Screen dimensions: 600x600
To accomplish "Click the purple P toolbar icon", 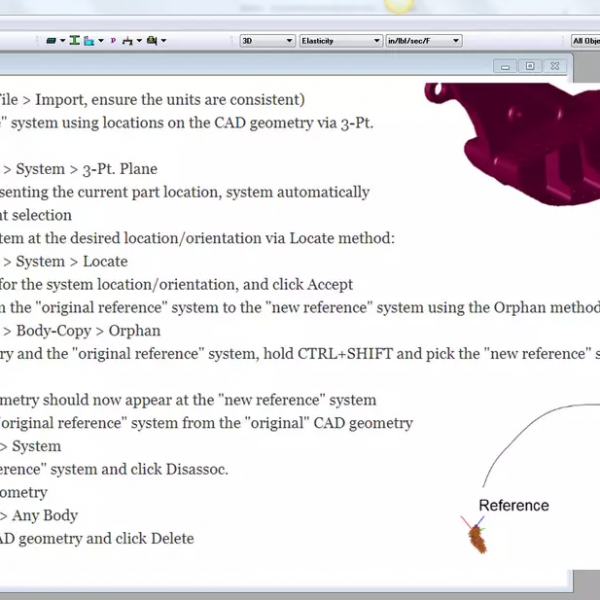I will [113, 41].
